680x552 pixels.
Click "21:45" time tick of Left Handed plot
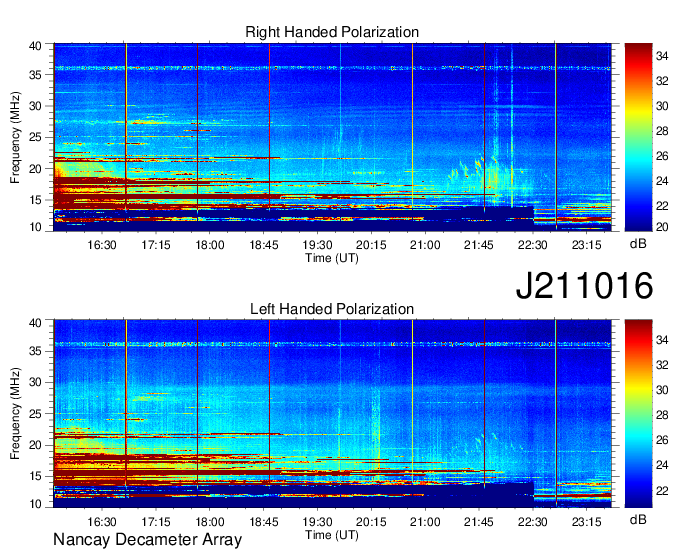point(479,522)
